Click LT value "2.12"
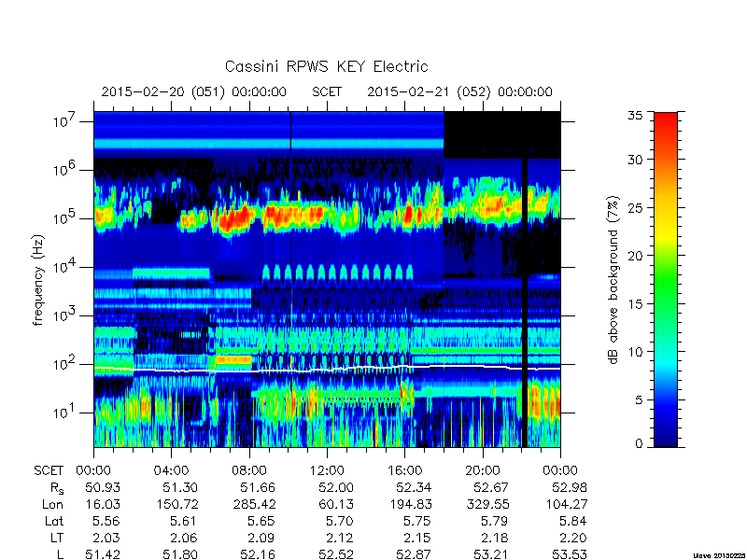Image resolution: width=747 pixels, height=560 pixels. pos(340,538)
